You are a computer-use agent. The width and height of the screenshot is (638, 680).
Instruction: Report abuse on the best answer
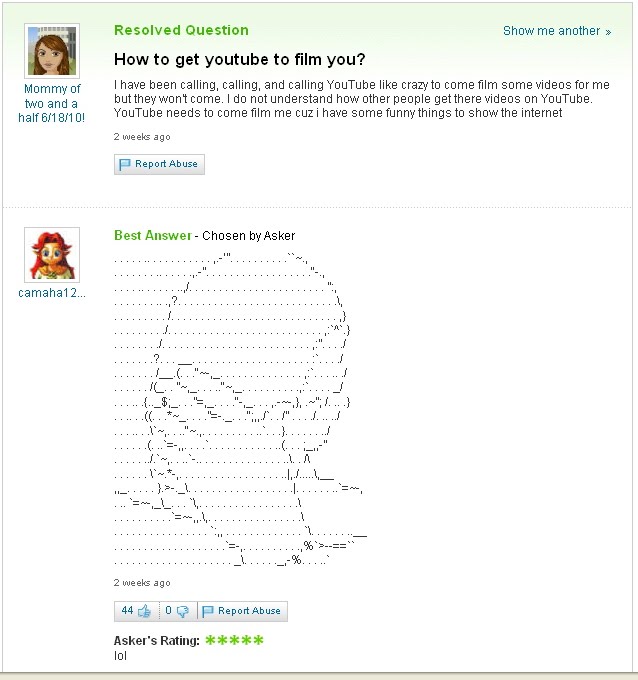pyautogui.click(x=242, y=611)
